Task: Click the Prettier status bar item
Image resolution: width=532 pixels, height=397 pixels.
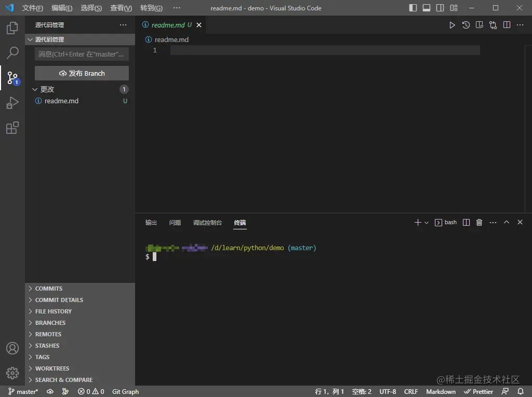Action: pos(478,392)
